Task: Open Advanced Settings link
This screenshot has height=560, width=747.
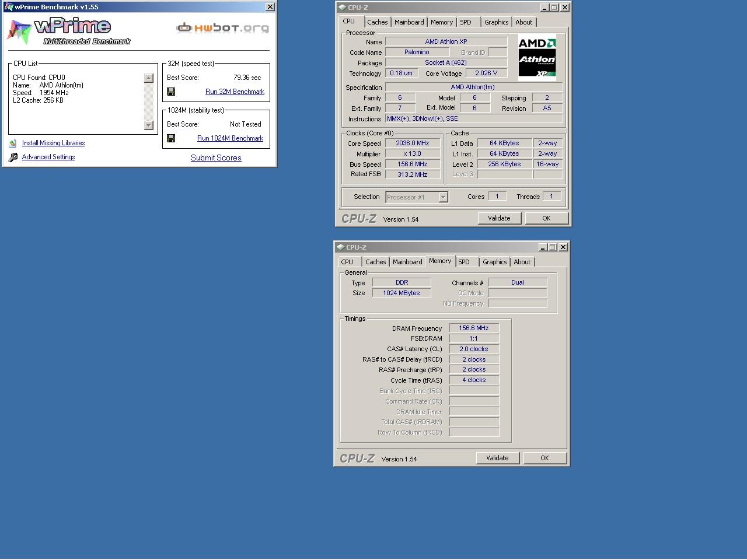Action: pos(48,157)
